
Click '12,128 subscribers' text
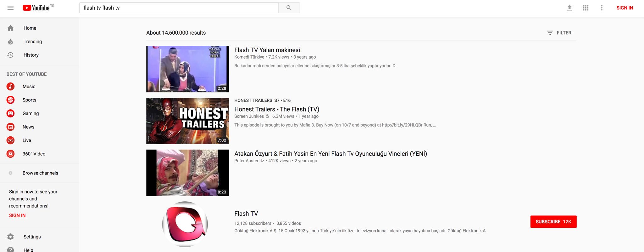coord(253,223)
